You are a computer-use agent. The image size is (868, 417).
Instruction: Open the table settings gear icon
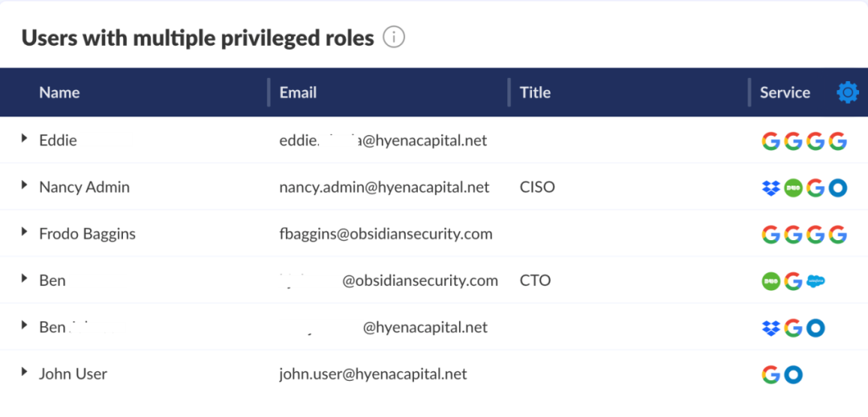click(x=847, y=92)
